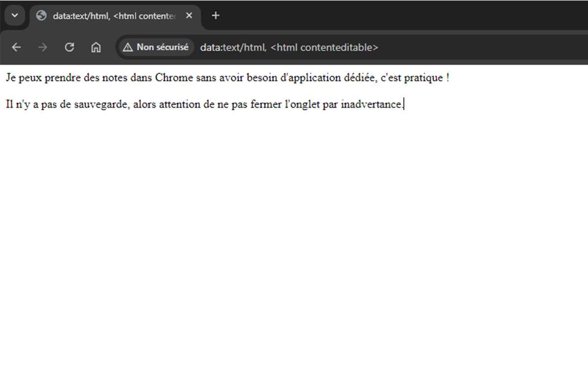Go back to the previous page
The width and height of the screenshot is (588, 368).
16,47
